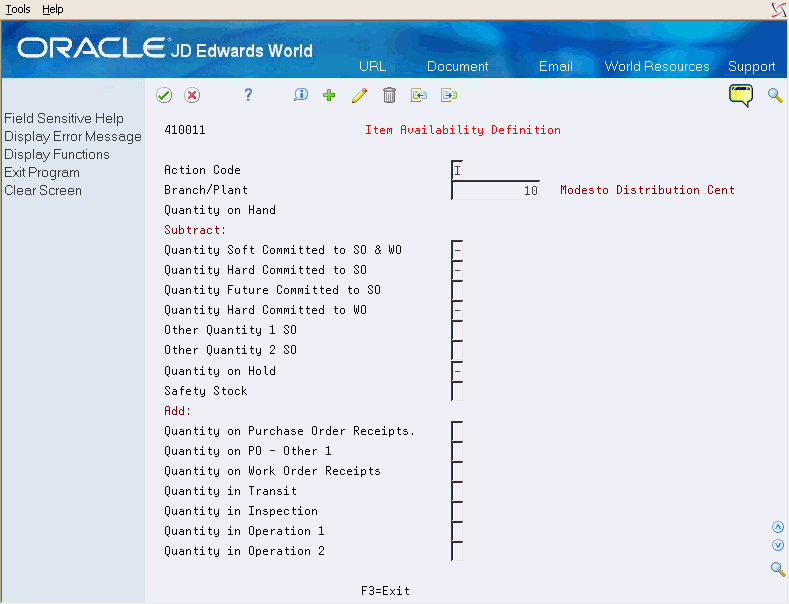
Task: Click Quantity Hard Committed to SO field
Action: 457,270
